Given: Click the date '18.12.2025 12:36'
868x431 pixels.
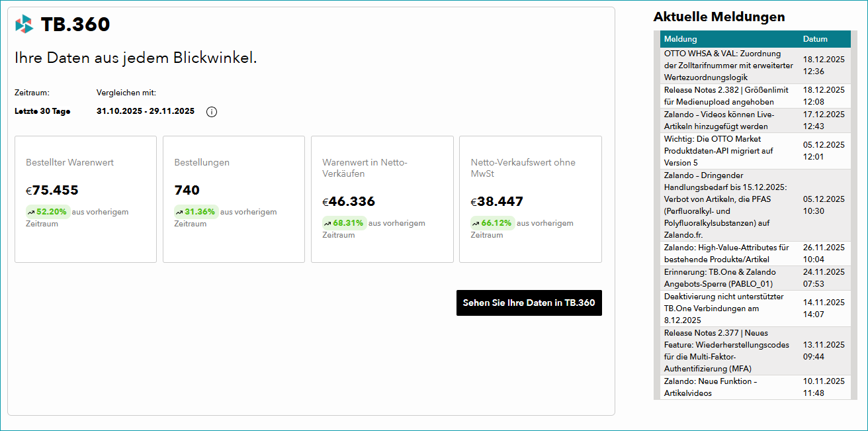Looking at the screenshot, I should 824,66.
